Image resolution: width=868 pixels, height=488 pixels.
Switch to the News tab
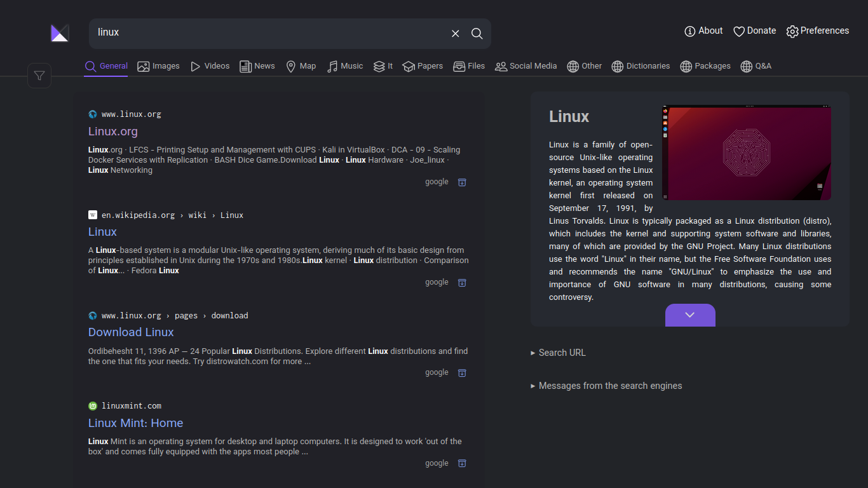pos(257,66)
